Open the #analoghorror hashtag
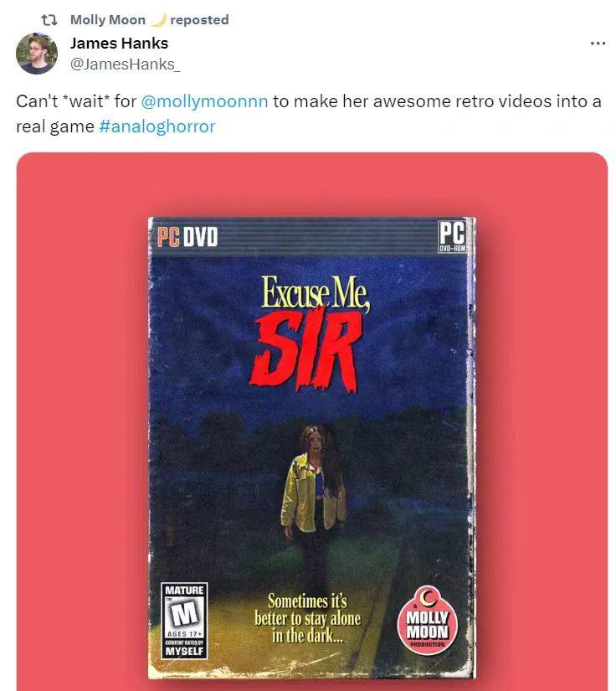This screenshot has width=616, height=691. pyautogui.click(x=157, y=126)
